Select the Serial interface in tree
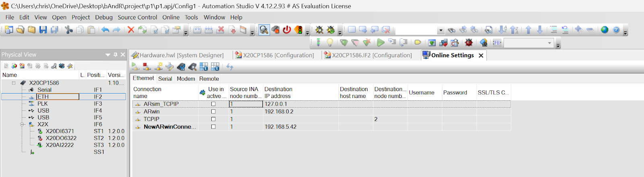 (x=44, y=90)
